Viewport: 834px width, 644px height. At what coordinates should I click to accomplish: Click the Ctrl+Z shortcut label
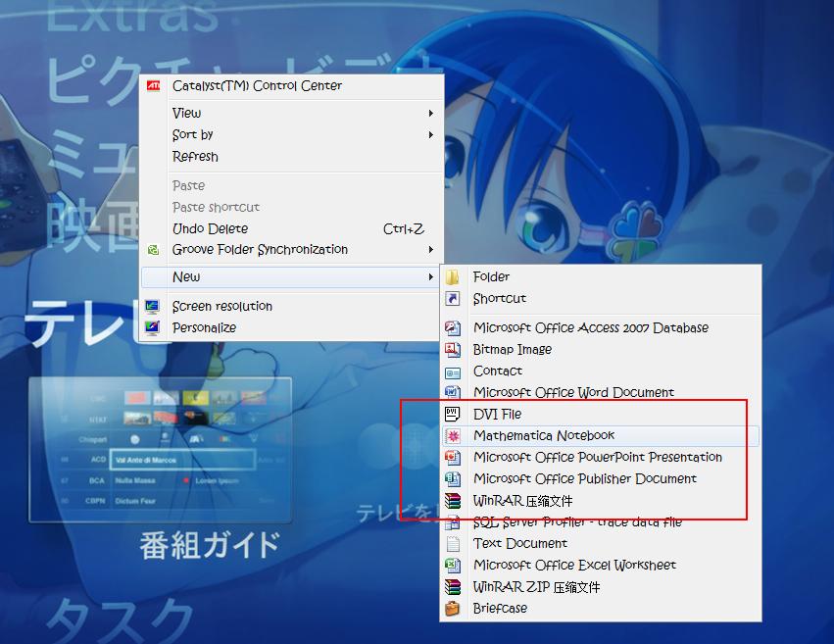point(403,229)
